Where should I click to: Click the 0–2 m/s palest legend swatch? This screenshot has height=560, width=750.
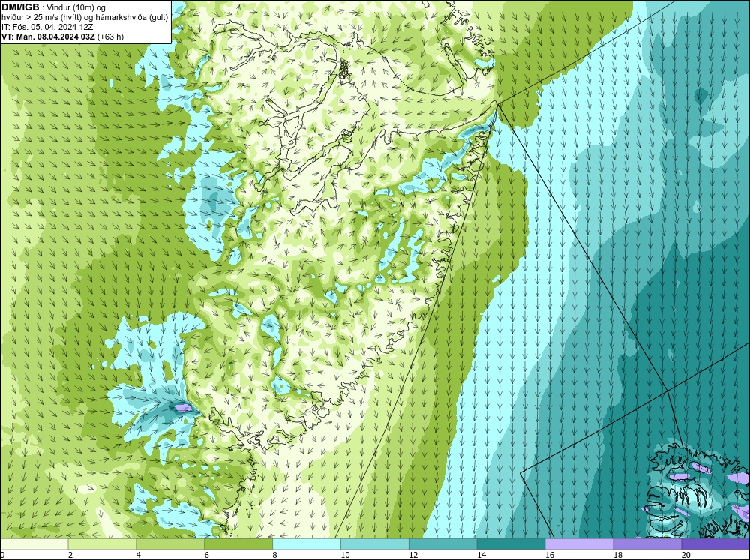coord(34,544)
